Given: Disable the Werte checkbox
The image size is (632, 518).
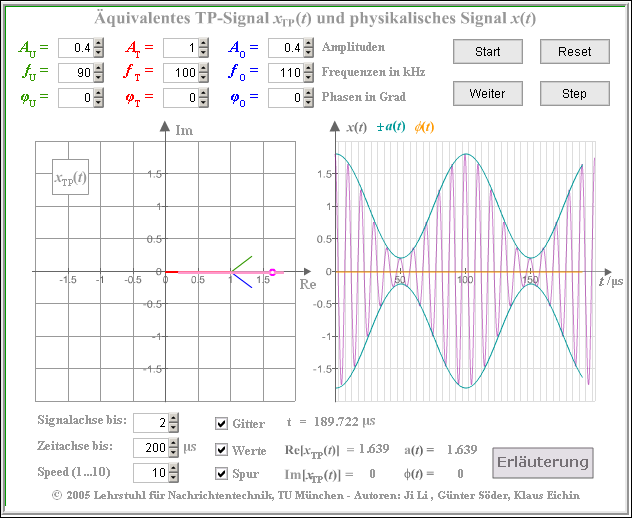Looking at the screenshot, I should 222,449.
